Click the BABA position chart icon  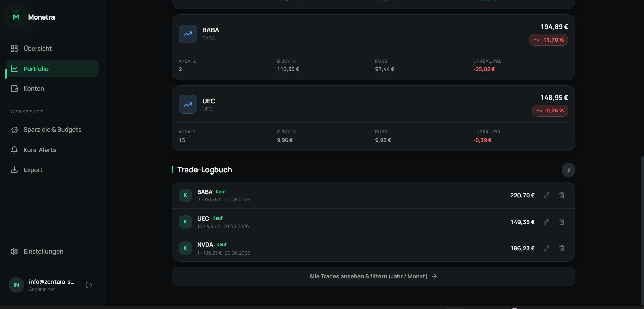click(x=188, y=34)
